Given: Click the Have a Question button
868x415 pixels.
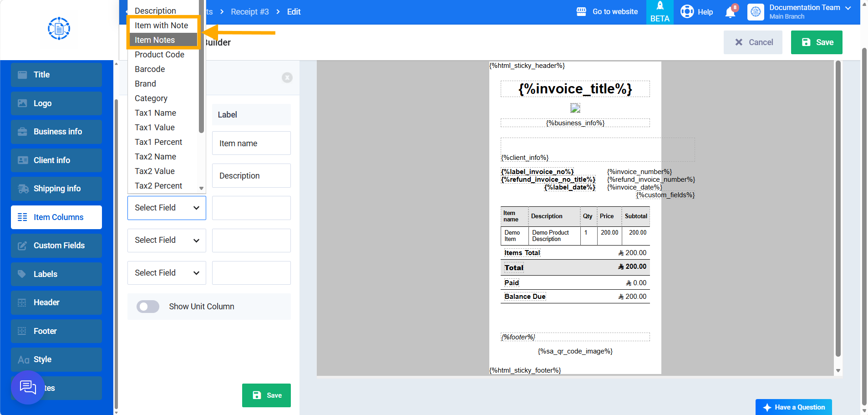Looking at the screenshot, I should (794, 407).
